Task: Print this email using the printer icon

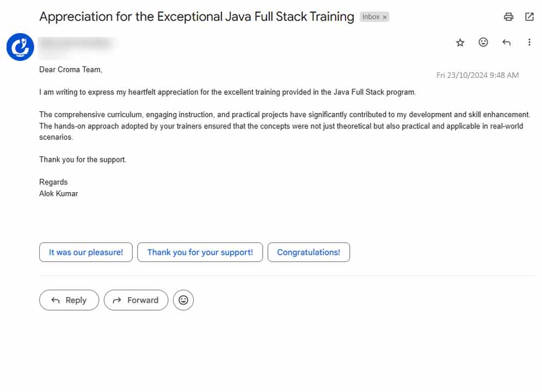Action: tap(508, 17)
